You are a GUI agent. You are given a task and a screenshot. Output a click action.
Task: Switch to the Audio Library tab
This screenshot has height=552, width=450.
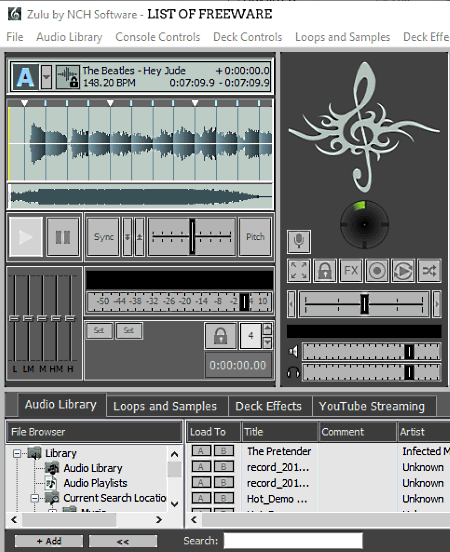tap(61, 405)
